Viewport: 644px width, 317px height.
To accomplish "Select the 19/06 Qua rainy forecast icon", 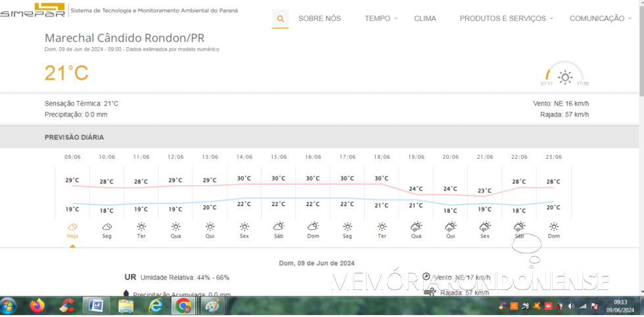I will tap(416, 226).
